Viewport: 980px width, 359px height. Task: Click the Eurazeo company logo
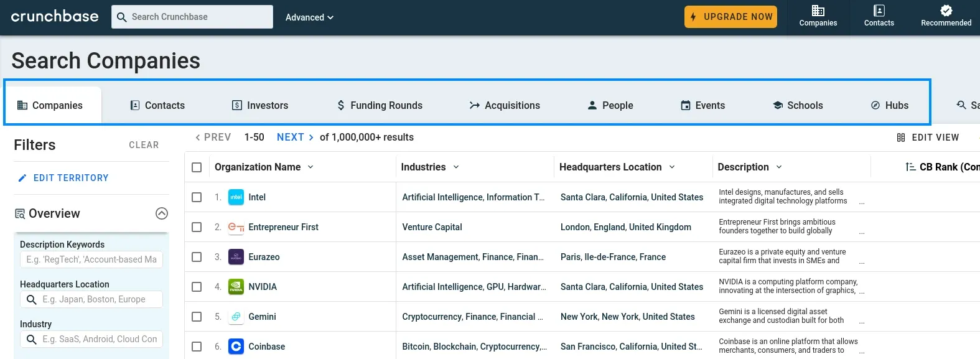click(236, 257)
